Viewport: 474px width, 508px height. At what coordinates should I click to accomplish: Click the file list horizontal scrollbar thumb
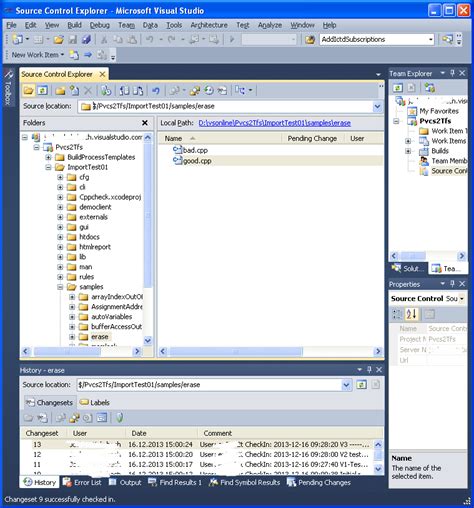click(x=236, y=351)
